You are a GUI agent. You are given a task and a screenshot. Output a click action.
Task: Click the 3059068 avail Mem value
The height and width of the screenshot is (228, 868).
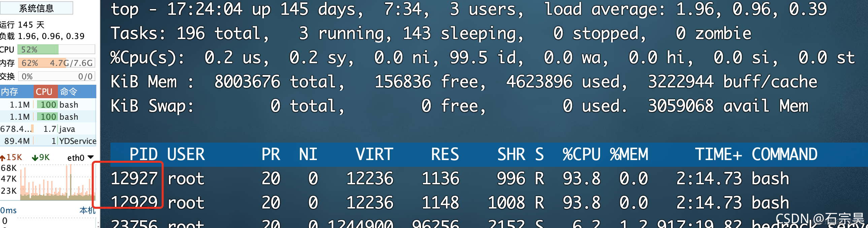pos(680,106)
